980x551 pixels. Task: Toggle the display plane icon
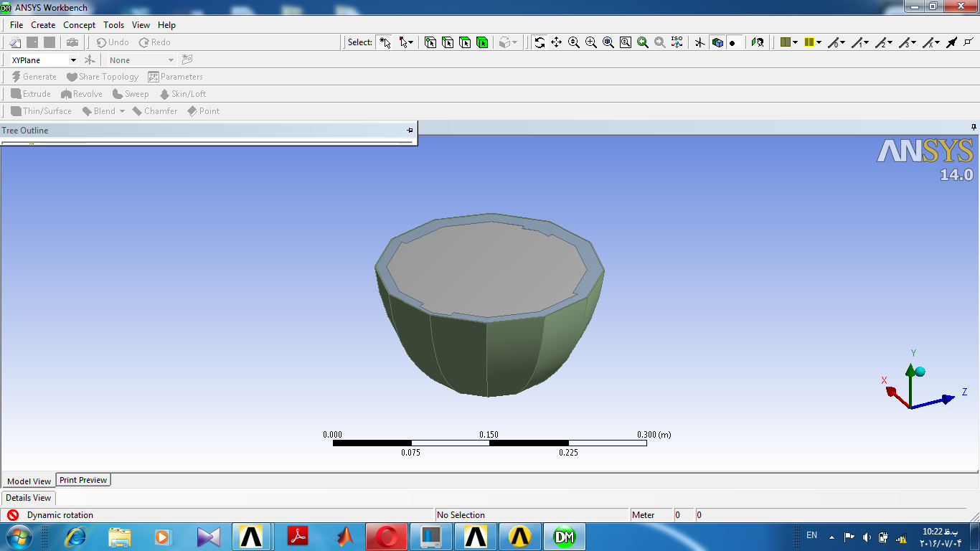[x=699, y=42]
